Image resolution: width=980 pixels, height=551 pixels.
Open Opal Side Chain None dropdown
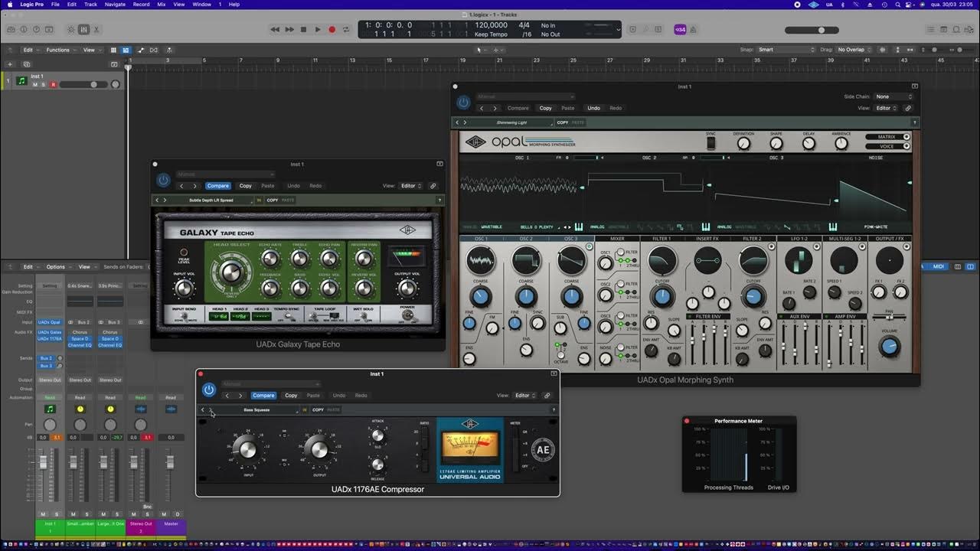point(894,96)
